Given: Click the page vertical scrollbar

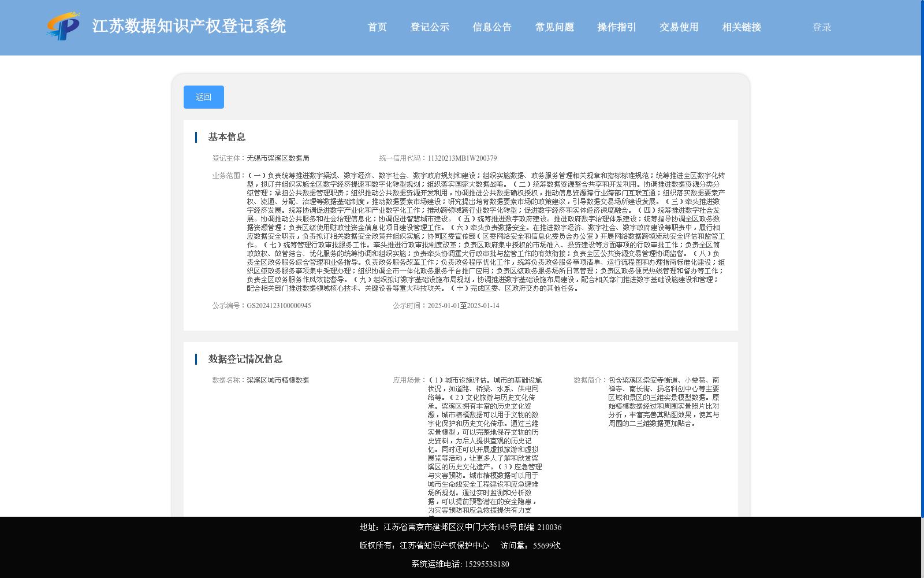Looking at the screenshot, I should (x=922, y=258).
